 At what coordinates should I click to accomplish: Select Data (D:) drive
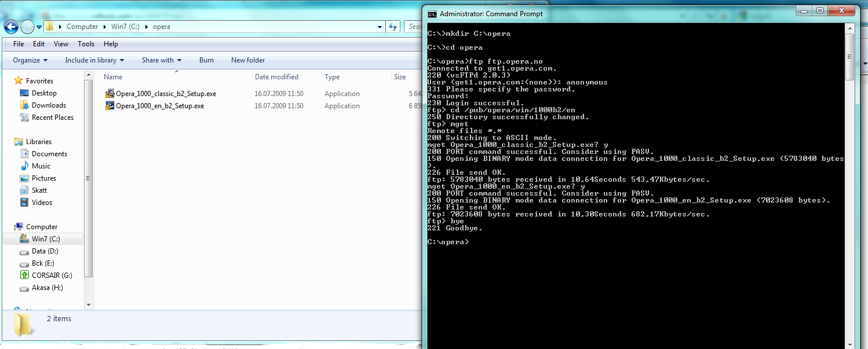pyautogui.click(x=45, y=251)
